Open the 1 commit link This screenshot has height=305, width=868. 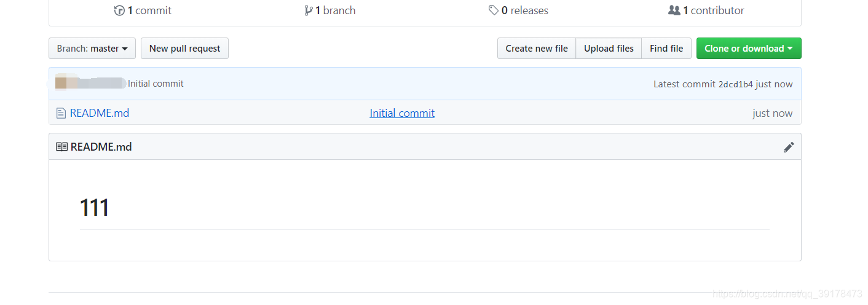point(143,10)
